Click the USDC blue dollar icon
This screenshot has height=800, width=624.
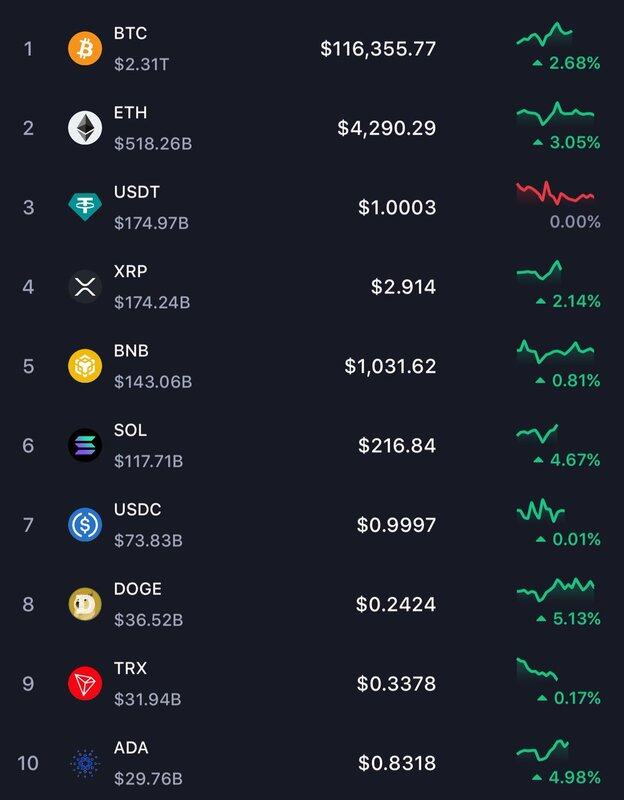pyautogui.click(x=85, y=524)
